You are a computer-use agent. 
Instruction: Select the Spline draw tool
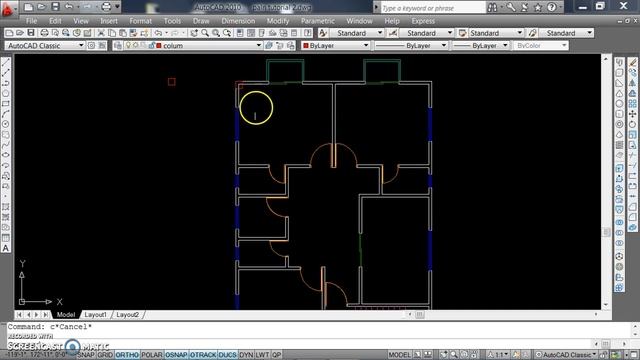pos(6,145)
